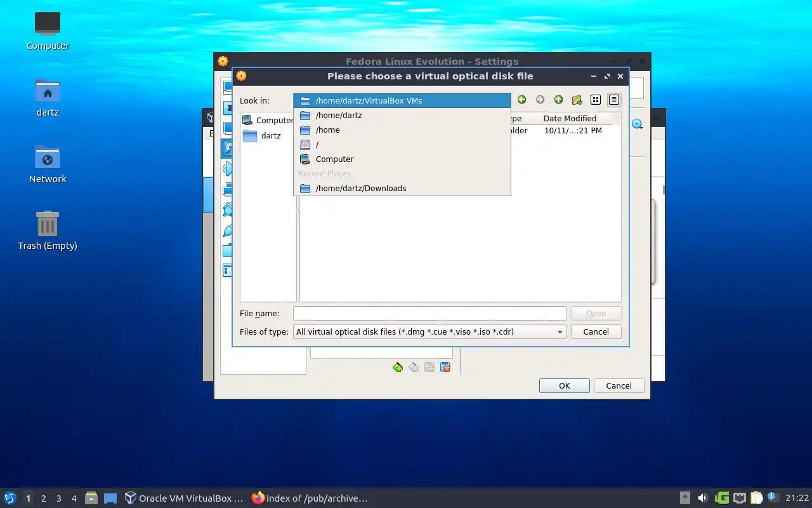Create a new folder in file dialog
This screenshot has width=812, height=508.
[577, 100]
